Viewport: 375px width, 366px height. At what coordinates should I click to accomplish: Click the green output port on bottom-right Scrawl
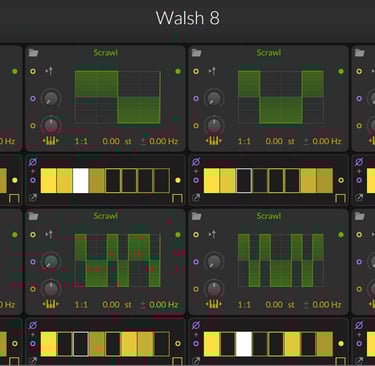click(341, 234)
